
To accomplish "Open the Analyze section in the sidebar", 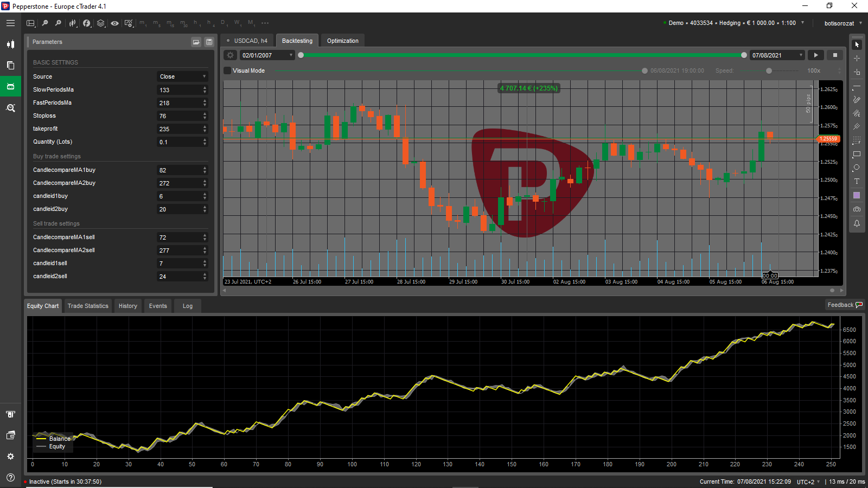I will pyautogui.click(x=10, y=108).
